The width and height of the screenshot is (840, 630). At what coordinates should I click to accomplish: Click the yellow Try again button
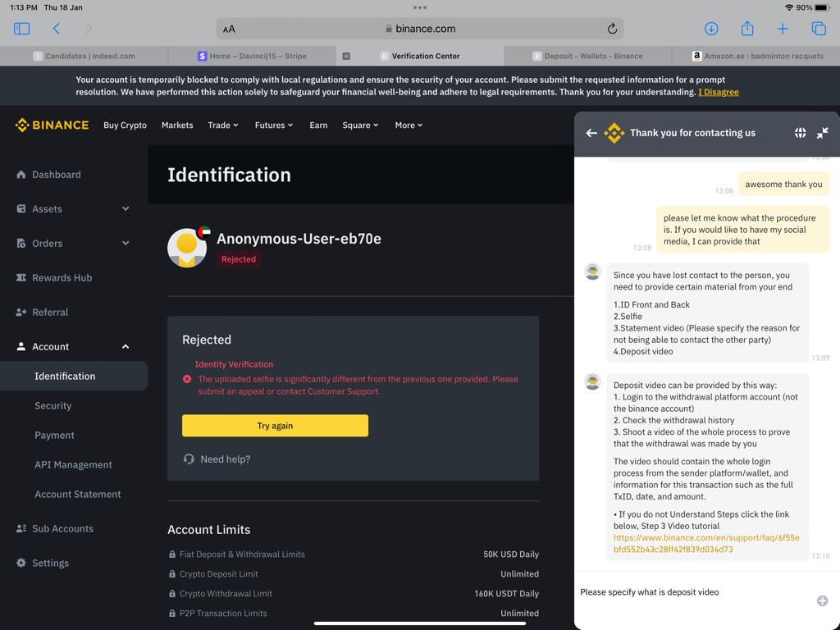275,426
